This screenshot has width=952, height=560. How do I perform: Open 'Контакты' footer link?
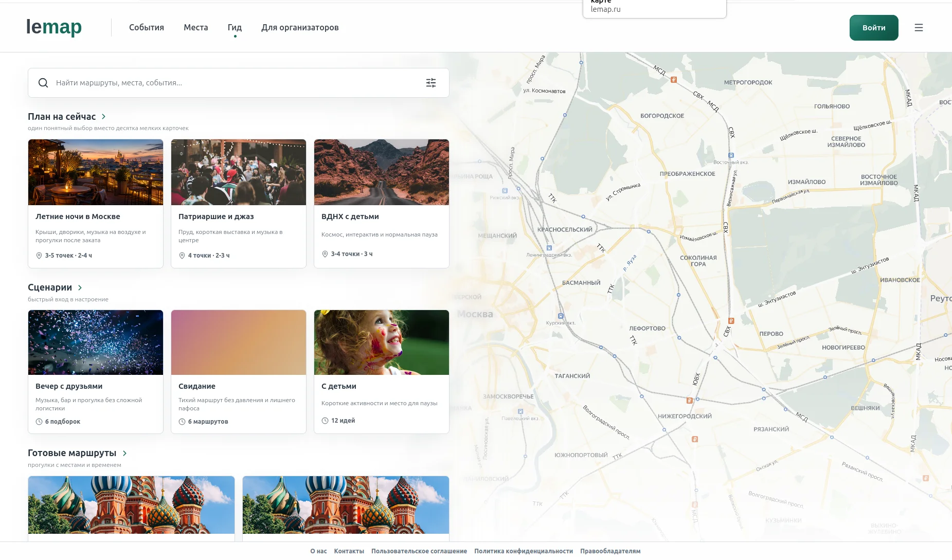click(349, 551)
